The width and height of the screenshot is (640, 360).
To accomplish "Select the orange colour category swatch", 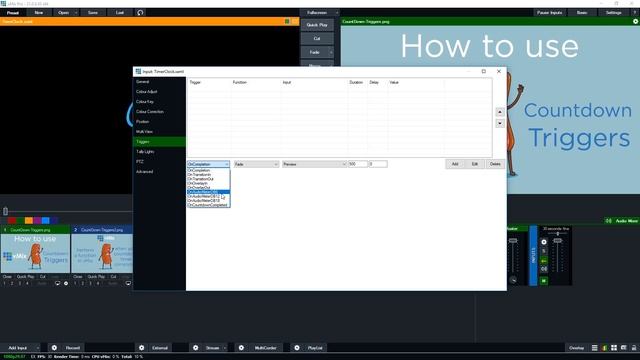I will click(29, 221).
